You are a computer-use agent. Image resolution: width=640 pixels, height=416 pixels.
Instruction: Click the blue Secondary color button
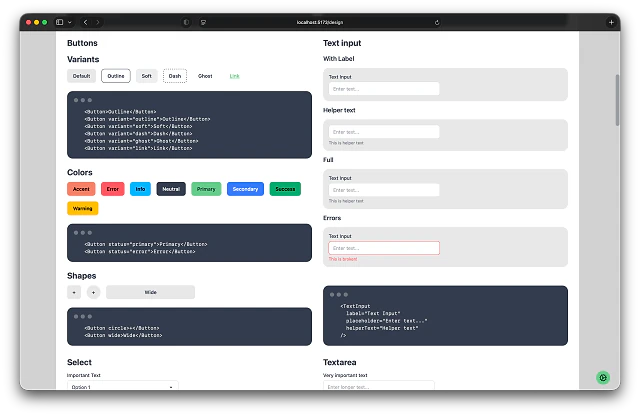245,189
